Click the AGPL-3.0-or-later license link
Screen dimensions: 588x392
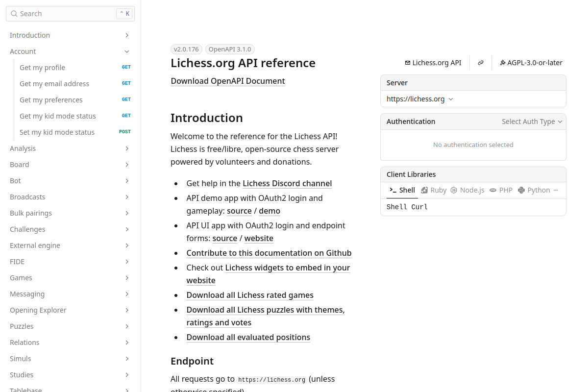[x=531, y=63]
